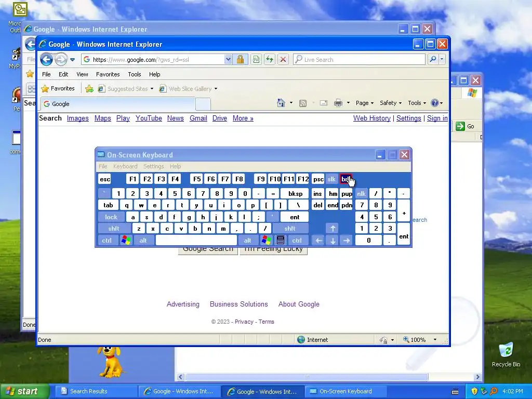Screen dimensions: 532x399
Task: Click the Start button on taskbar
Action: click(x=24, y=391)
